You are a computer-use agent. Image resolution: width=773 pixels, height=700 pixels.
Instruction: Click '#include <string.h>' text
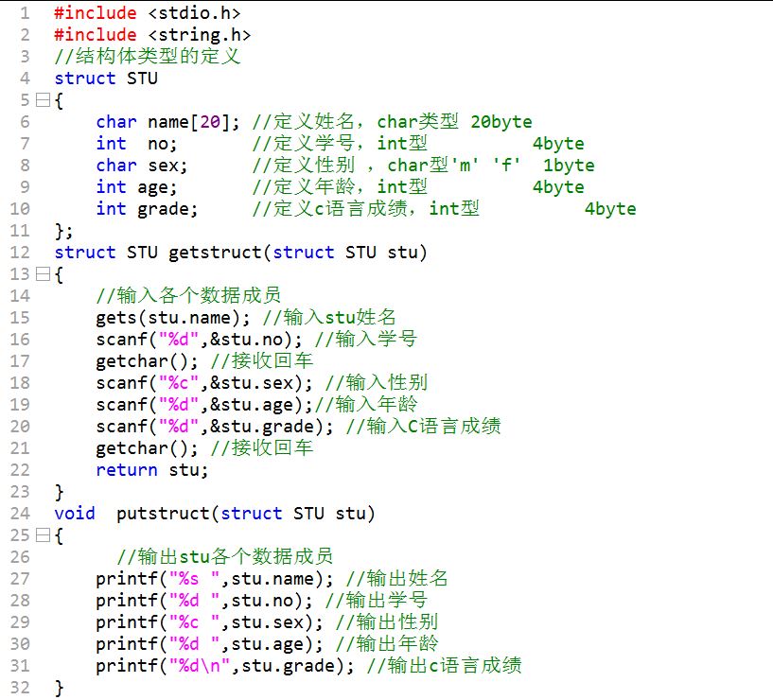(152, 35)
